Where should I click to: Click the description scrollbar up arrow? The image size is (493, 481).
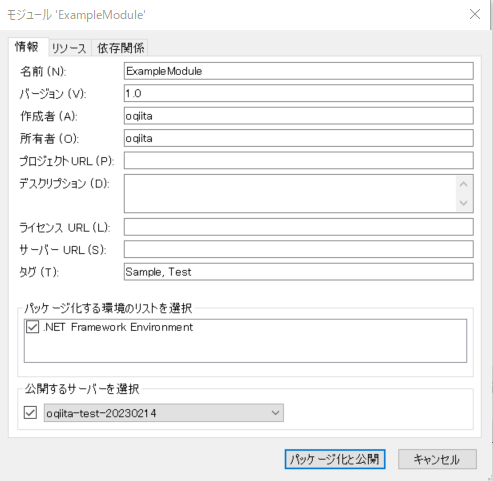pyautogui.click(x=464, y=184)
